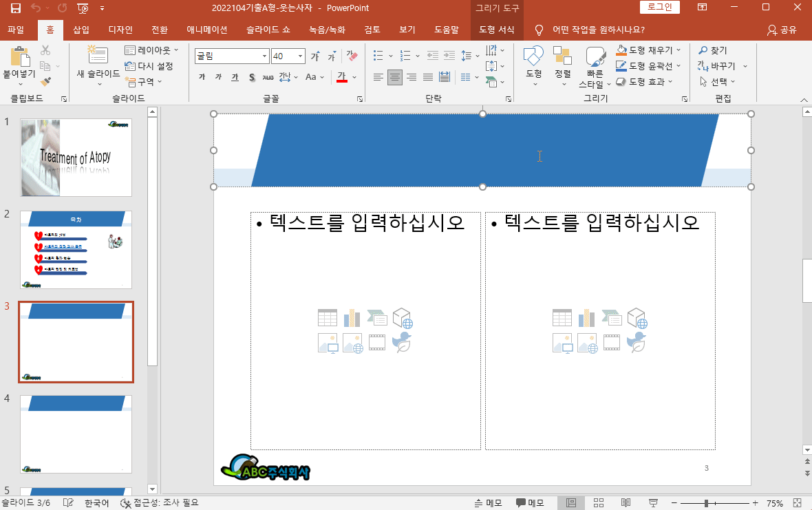Select the Format Painter brush icon
Screen dimensions: 812x510
click(x=45, y=81)
